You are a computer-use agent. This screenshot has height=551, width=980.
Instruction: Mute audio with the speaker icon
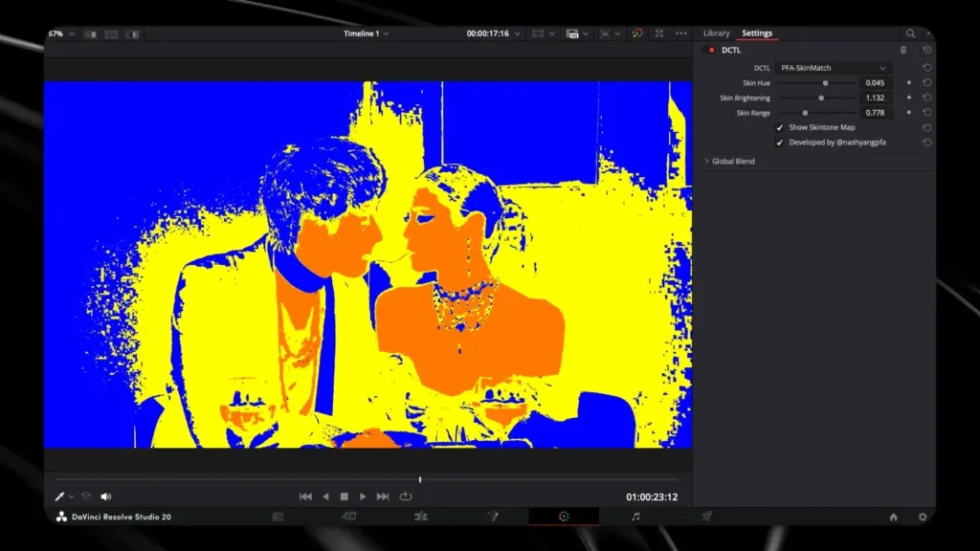105,496
